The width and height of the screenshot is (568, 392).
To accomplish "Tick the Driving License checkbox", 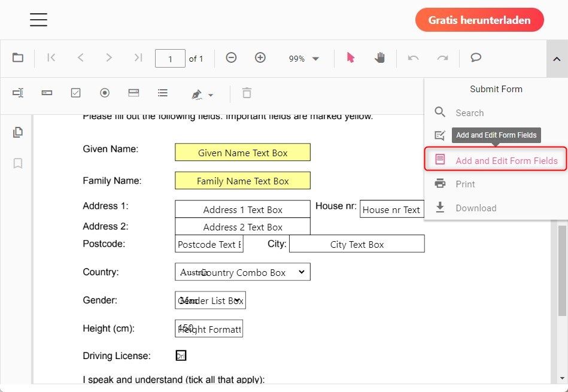I will point(181,356).
